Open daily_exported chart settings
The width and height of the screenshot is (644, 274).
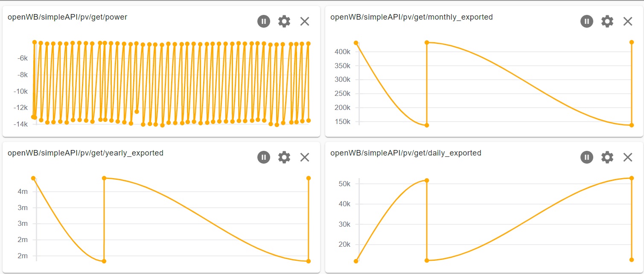pos(607,157)
